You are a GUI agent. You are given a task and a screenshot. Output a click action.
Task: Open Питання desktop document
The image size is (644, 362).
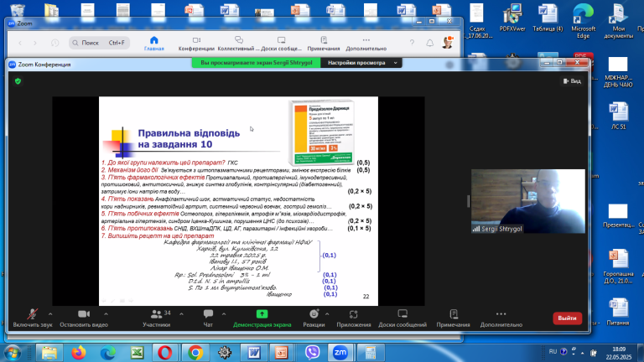[617, 312]
